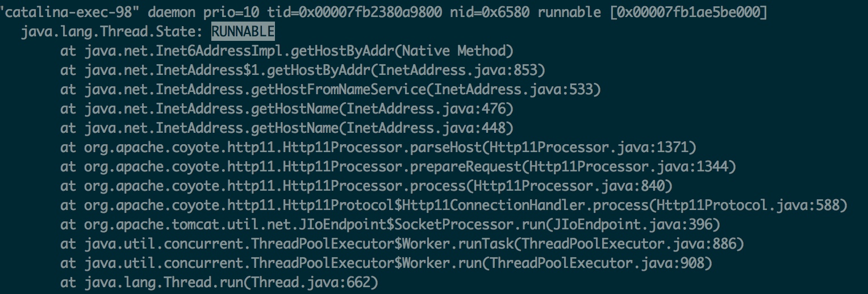The height and width of the screenshot is (294, 868).
Task: Click the getHostName frame at InetAddress.java:476
Action: tap(287, 110)
